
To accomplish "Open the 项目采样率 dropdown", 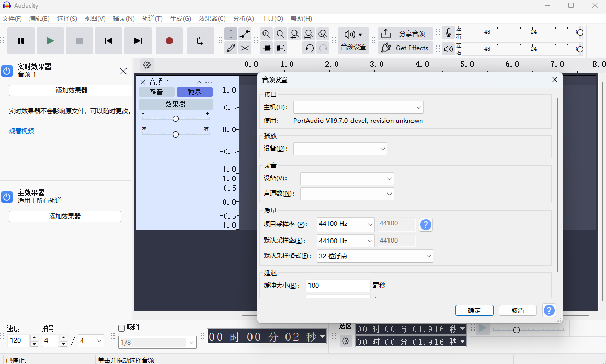I will [346, 224].
